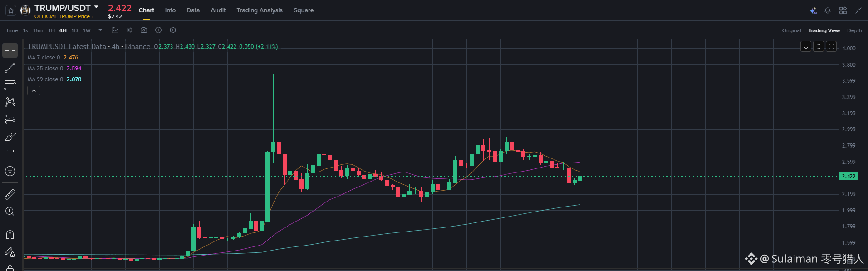Select the forecasting and measurement tool
This screenshot has width=868, height=271.
point(10,119)
